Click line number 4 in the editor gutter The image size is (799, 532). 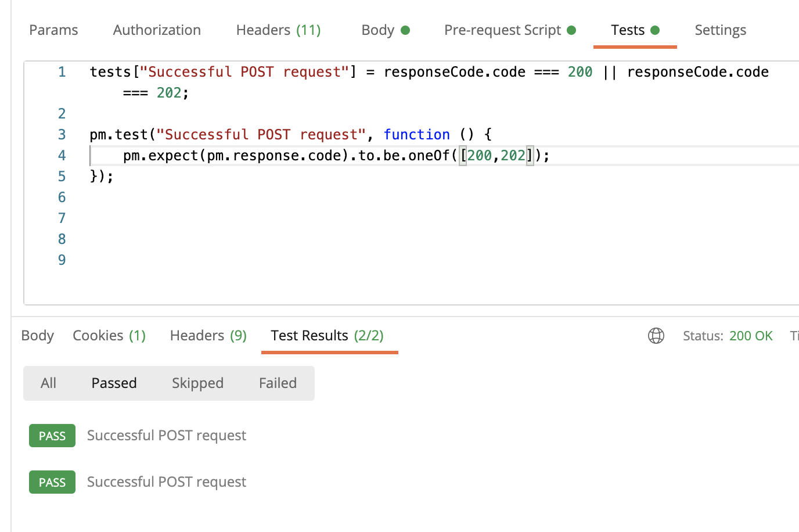(x=62, y=155)
